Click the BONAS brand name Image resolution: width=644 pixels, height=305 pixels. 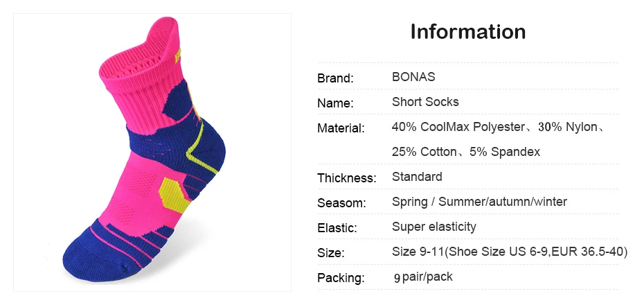[x=413, y=77]
